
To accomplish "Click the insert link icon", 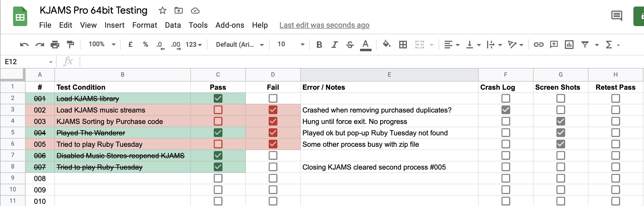I will tap(538, 45).
